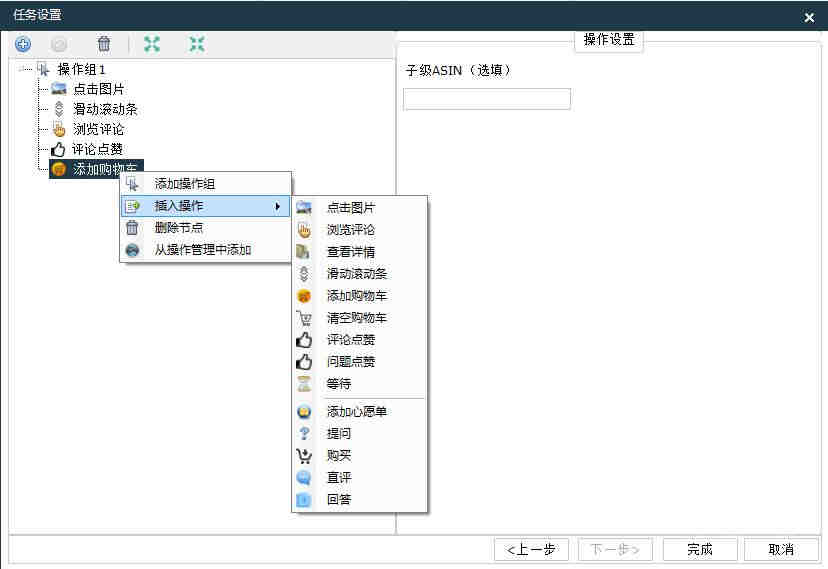This screenshot has height=569, width=828.
Task: Focus the 子级ASIN input field
Action: pyautogui.click(x=487, y=99)
